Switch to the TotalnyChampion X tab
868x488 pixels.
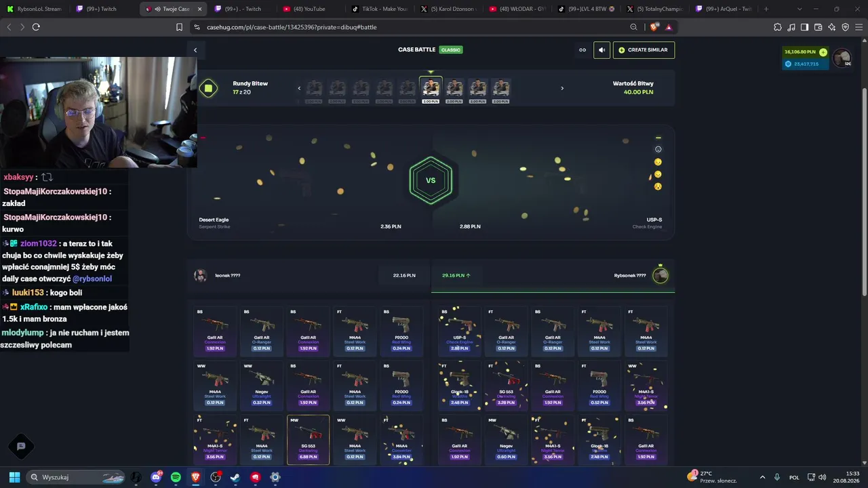[x=654, y=9]
